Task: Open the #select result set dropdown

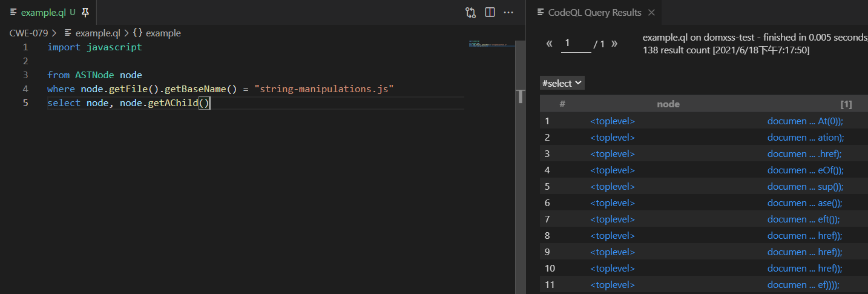Action: [x=562, y=83]
